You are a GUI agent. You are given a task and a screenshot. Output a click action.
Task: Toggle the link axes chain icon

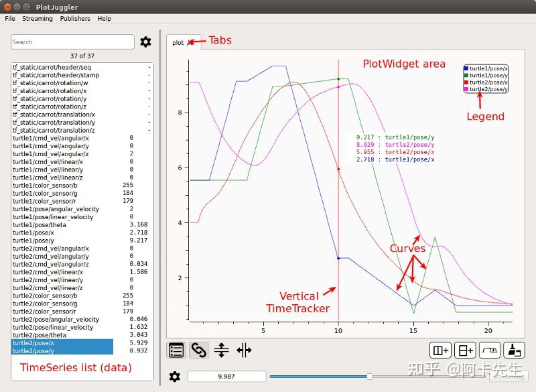[x=199, y=350]
